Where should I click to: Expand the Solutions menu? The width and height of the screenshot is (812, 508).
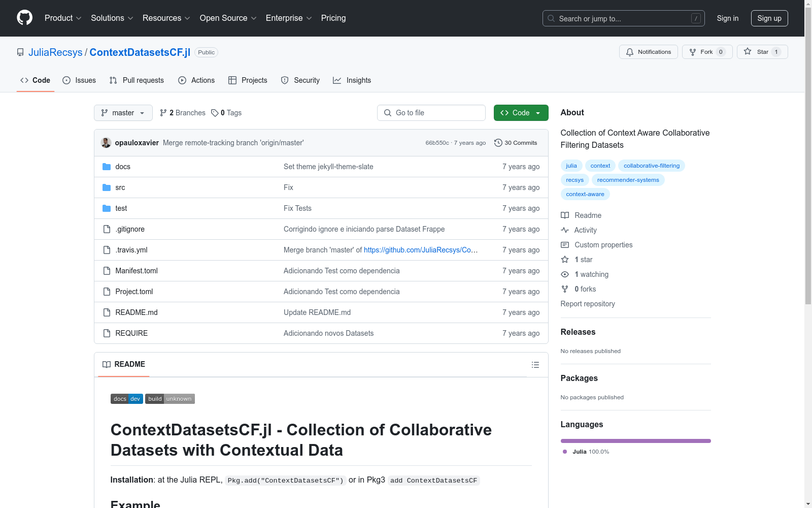(112, 18)
